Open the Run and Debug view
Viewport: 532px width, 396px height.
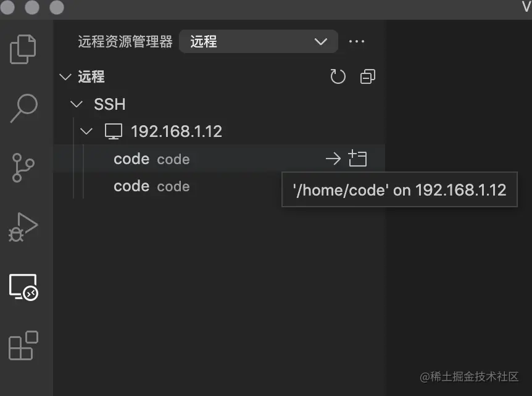23,227
